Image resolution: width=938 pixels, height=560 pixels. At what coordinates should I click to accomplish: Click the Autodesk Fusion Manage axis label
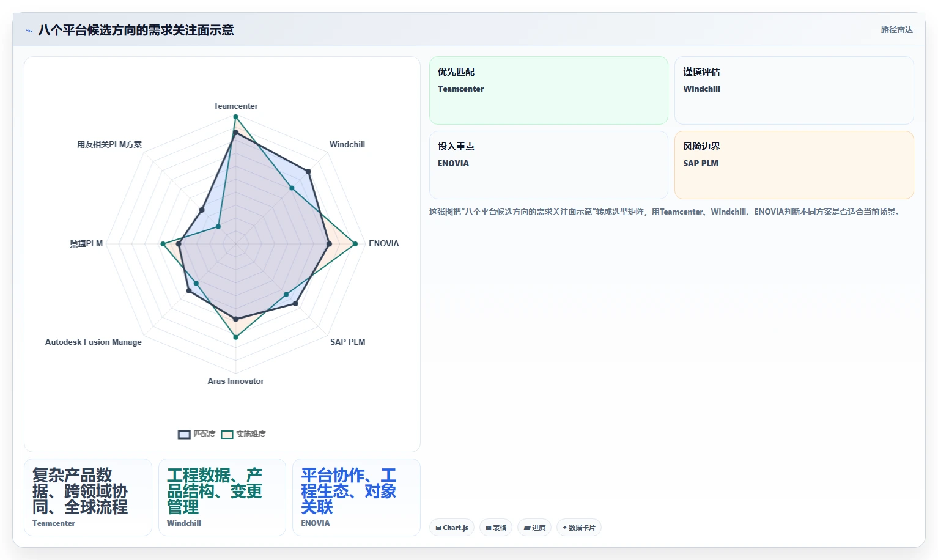pos(94,342)
